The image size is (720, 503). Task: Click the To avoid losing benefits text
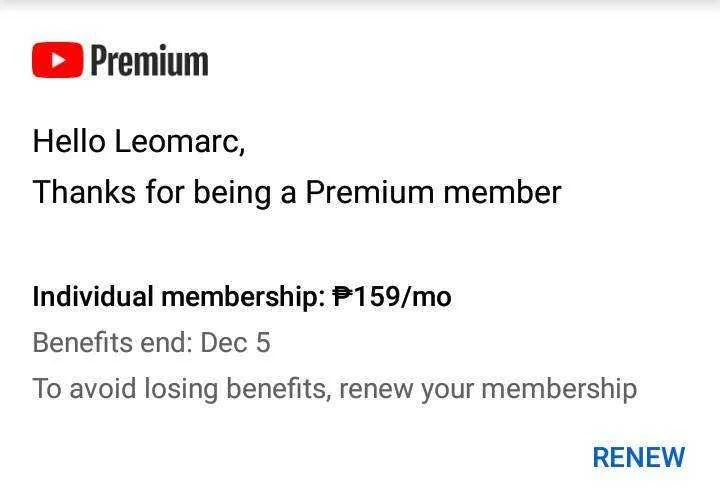pos(182,389)
